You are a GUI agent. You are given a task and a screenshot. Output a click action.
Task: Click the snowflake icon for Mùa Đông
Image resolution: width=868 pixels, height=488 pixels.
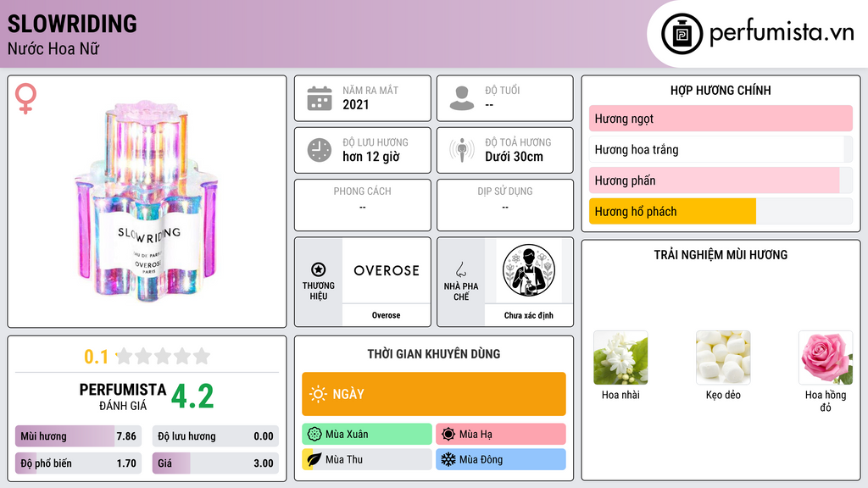448,459
